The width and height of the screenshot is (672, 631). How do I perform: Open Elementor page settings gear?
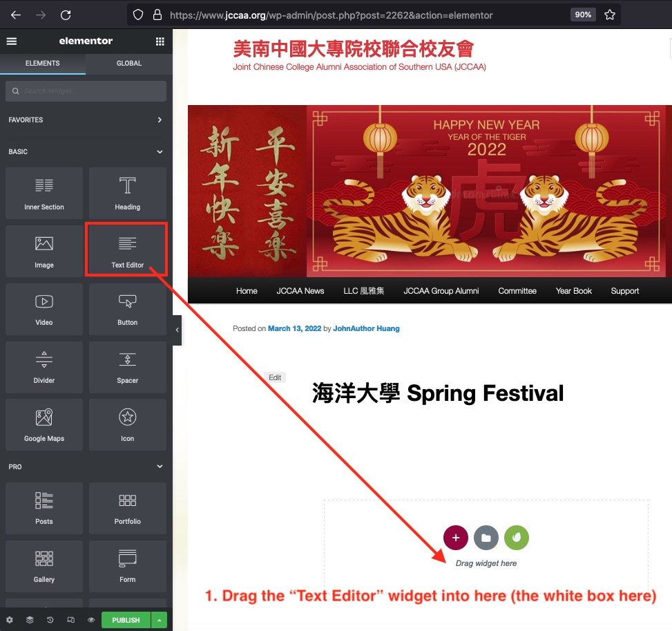[10, 620]
